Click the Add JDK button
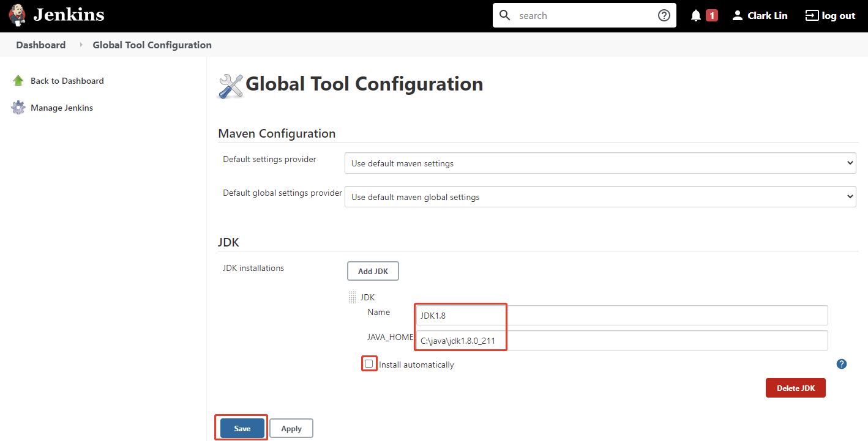Screen dimensions: 868x441 pyautogui.click(x=373, y=271)
